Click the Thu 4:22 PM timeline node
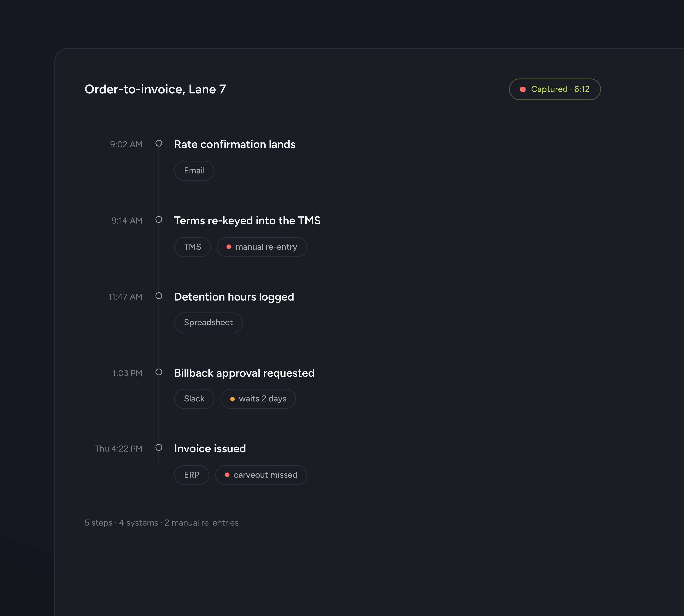The width and height of the screenshot is (684, 616). tap(159, 447)
